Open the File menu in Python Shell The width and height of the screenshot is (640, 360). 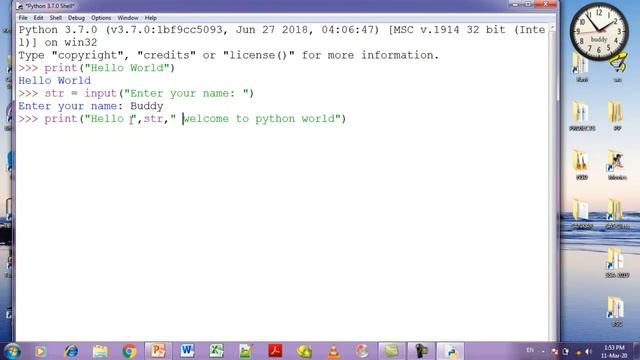pos(23,18)
